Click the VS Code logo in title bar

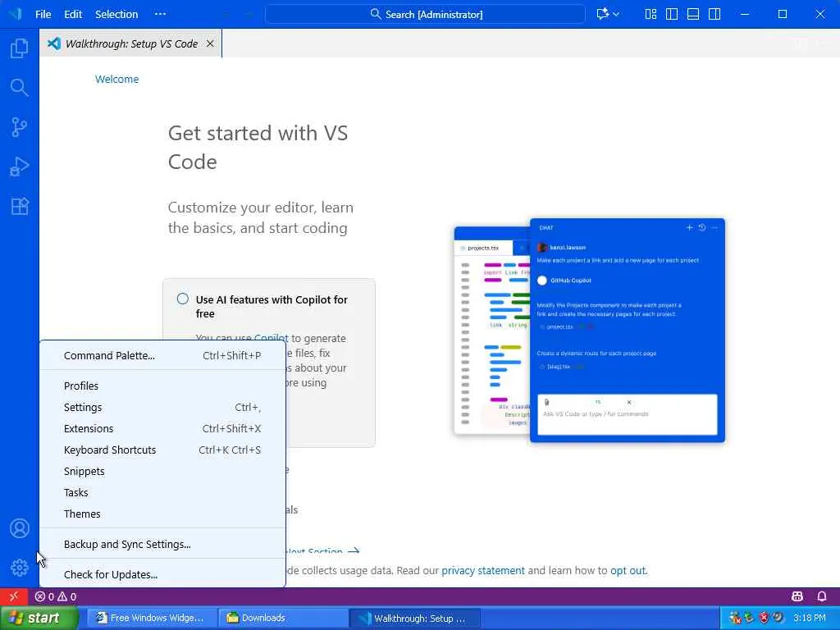point(15,14)
